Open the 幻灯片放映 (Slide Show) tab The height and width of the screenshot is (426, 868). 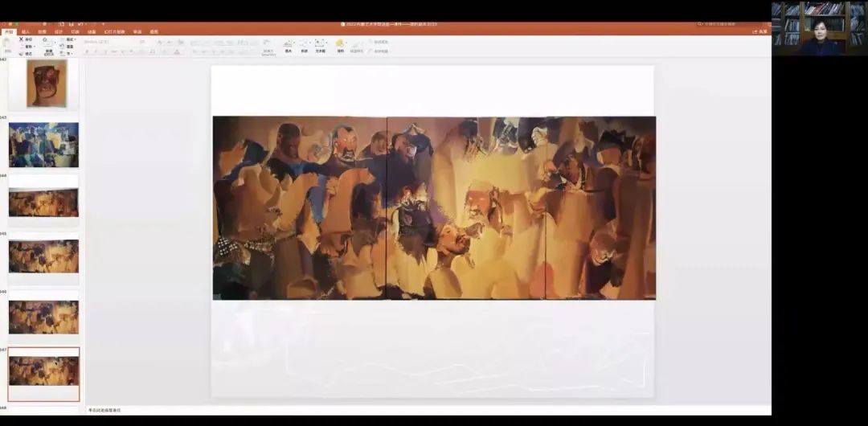coord(115,31)
